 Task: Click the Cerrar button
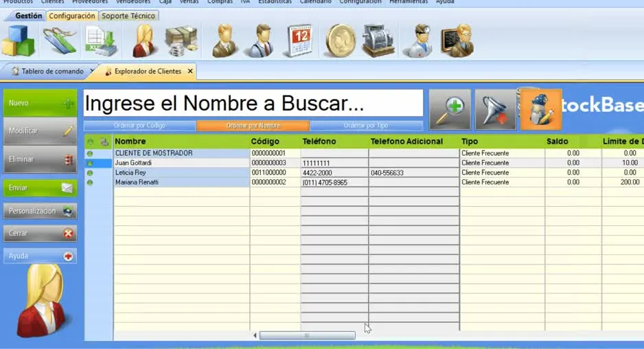pyautogui.click(x=40, y=234)
